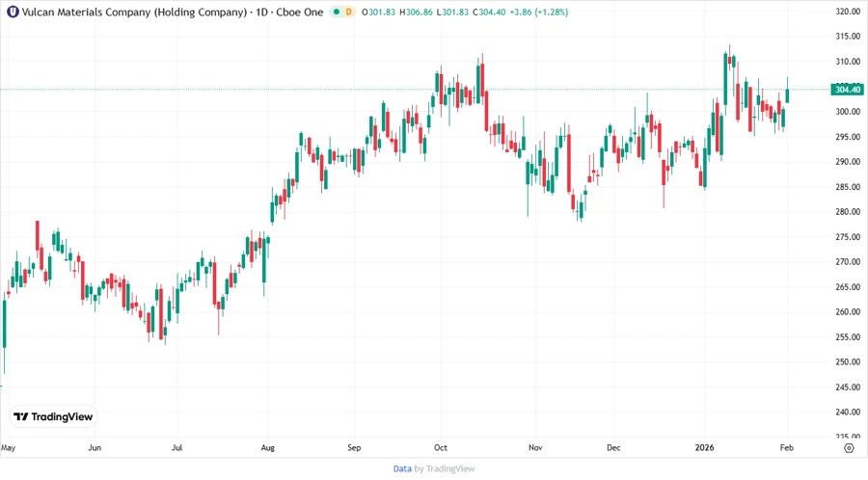Open the TradingView logo button
The height and width of the screenshot is (480, 868).
53,416
